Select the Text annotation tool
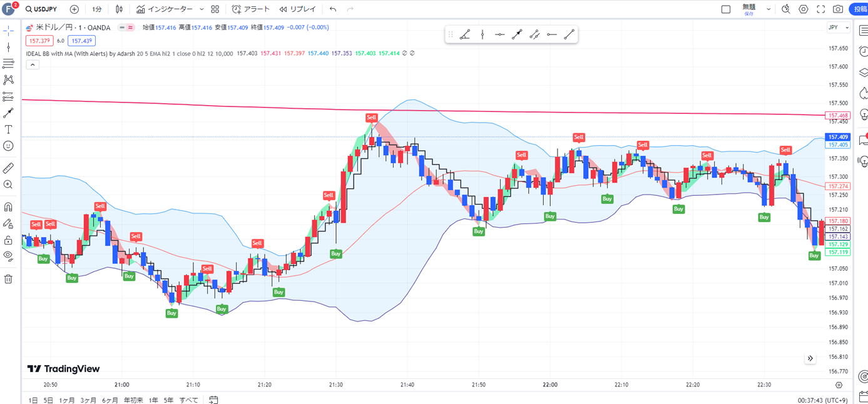This screenshot has width=868, height=404. [x=8, y=129]
